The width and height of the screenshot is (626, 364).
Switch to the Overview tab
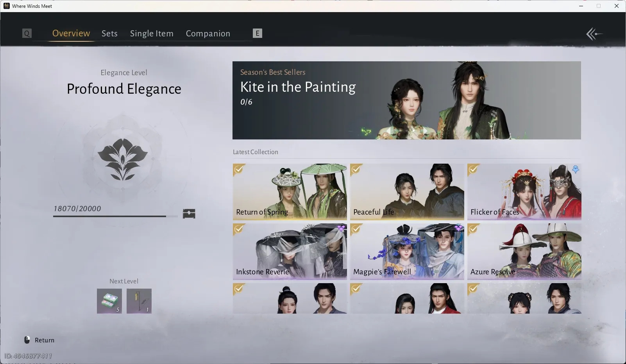[71, 33]
